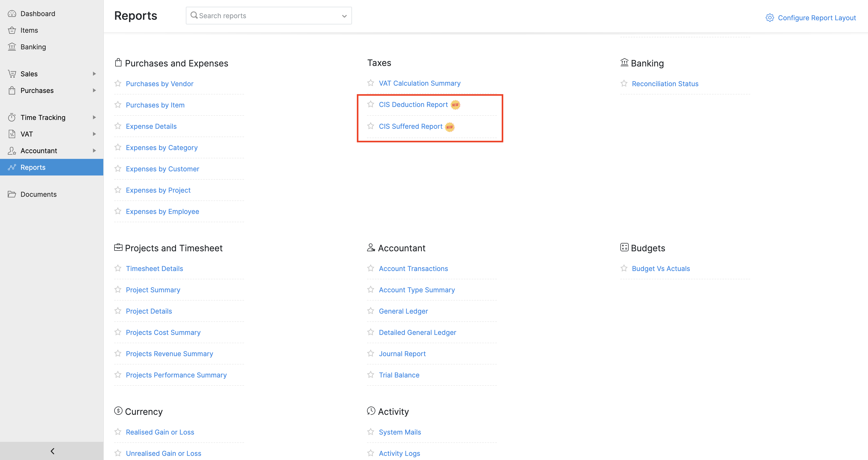Click the Items basket icon
This screenshot has width=868, height=460.
pos(12,30)
